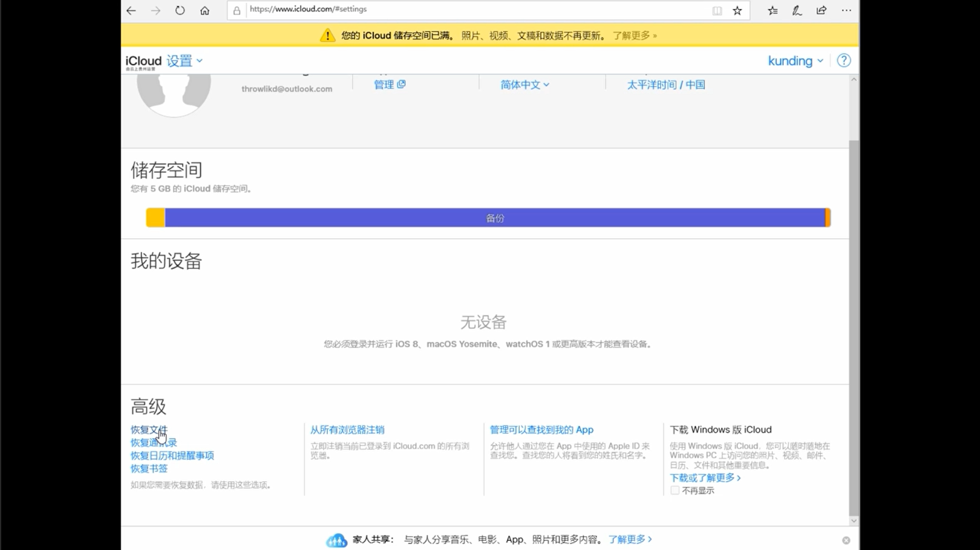
Task: Click yellow segment of storage bar
Action: coord(155,218)
